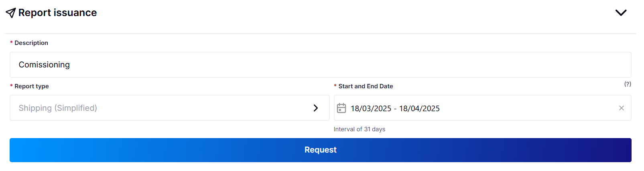This screenshot has height=171, width=644.
Task: Click the Description field label
Action: [x=31, y=43]
